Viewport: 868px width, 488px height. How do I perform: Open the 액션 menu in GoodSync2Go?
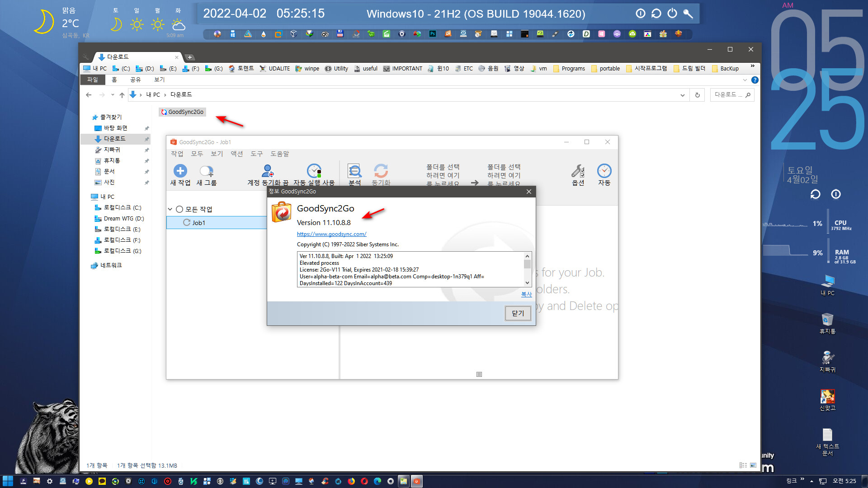click(237, 154)
